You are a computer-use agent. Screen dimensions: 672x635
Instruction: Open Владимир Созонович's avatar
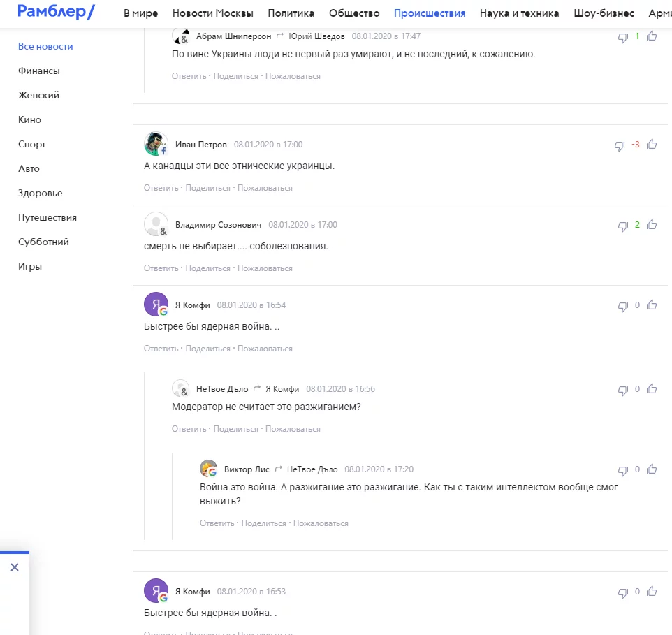[156, 224]
